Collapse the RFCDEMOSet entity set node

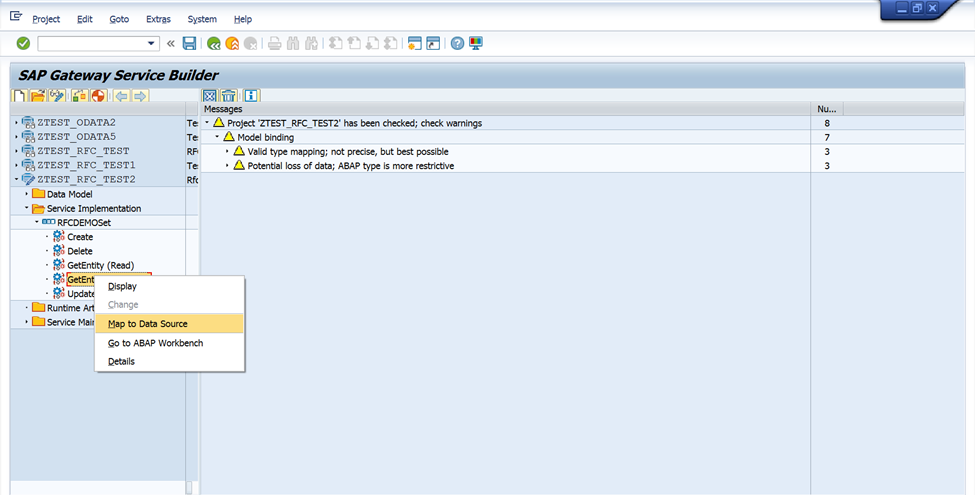[x=36, y=222]
